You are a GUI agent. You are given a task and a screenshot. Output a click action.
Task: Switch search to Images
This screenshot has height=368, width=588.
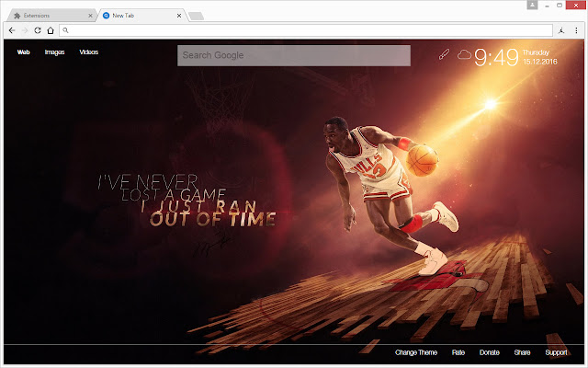click(54, 52)
